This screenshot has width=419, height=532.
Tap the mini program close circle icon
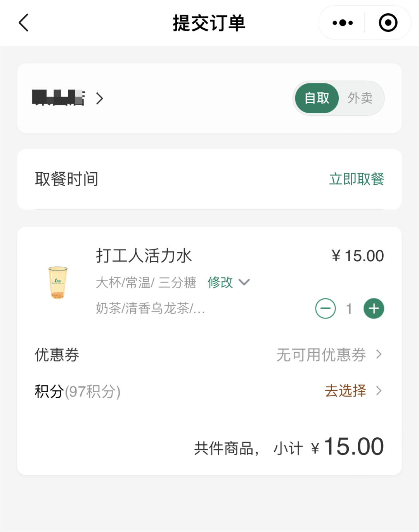pos(388,23)
